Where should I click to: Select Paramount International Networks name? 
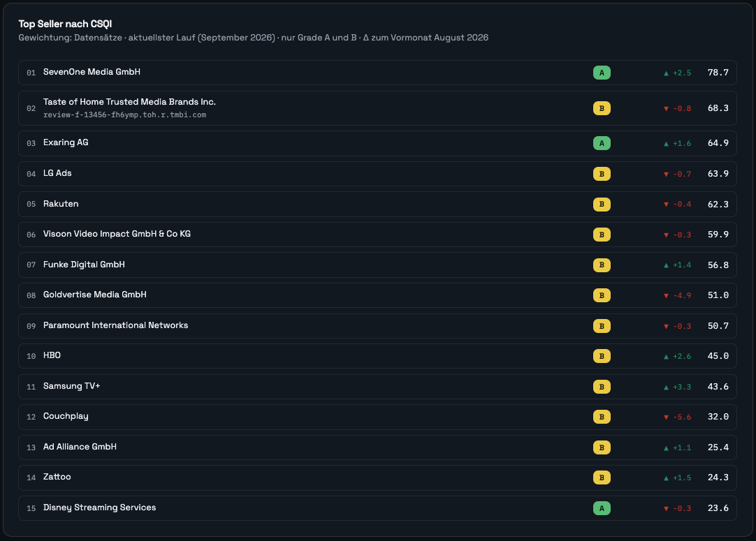116,325
